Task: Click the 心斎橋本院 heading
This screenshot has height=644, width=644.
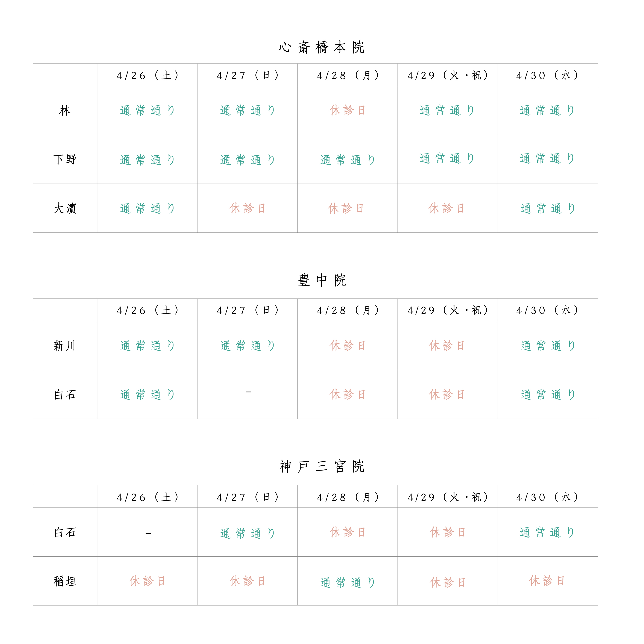Action: pyautogui.click(x=322, y=47)
